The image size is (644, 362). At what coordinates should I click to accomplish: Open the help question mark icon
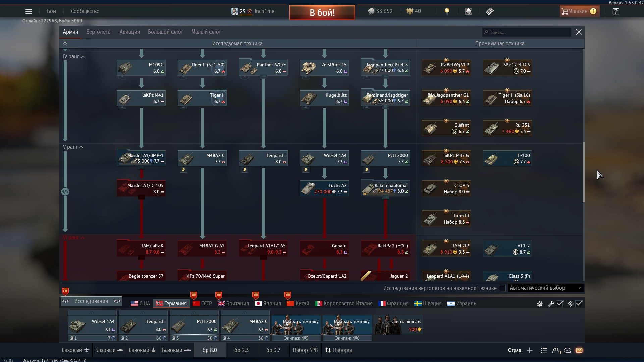(615, 11)
